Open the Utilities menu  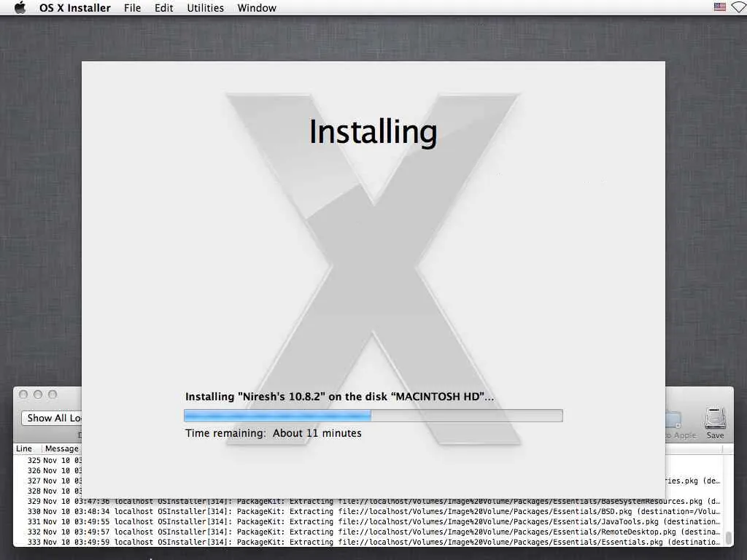coord(205,8)
